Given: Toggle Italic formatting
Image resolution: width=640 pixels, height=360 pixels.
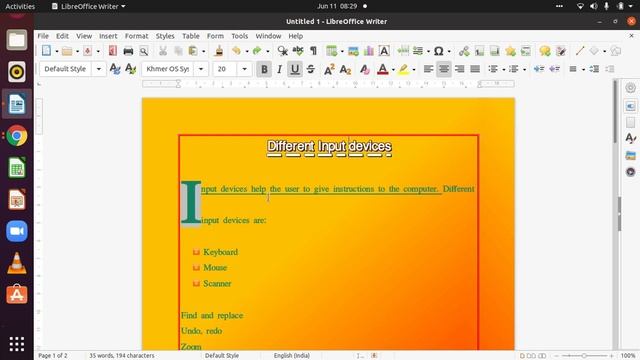Looking at the screenshot, I should 280,69.
